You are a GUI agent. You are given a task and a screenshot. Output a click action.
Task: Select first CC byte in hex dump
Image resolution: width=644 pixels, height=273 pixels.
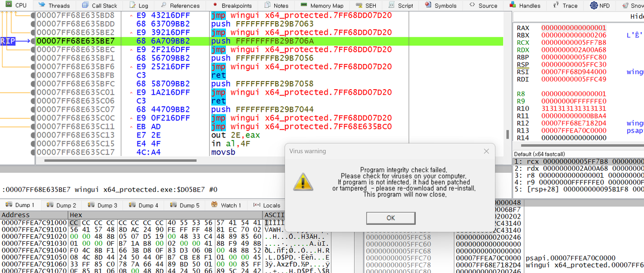coord(74,222)
